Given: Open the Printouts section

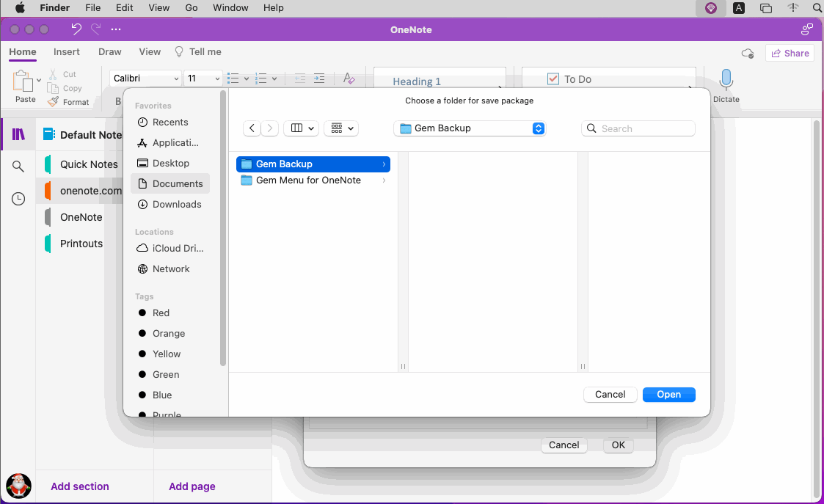Looking at the screenshot, I should [80, 244].
